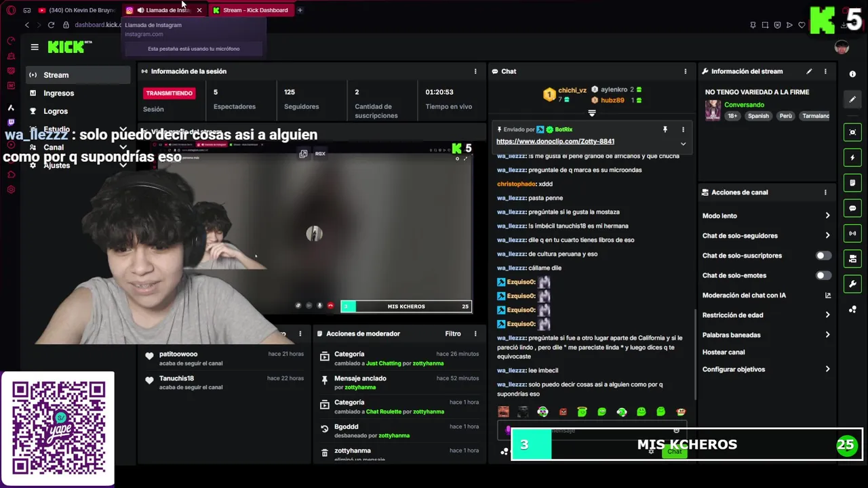The height and width of the screenshot is (488, 868).
Task: Click Hostear canal action
Action: point(724,352)
